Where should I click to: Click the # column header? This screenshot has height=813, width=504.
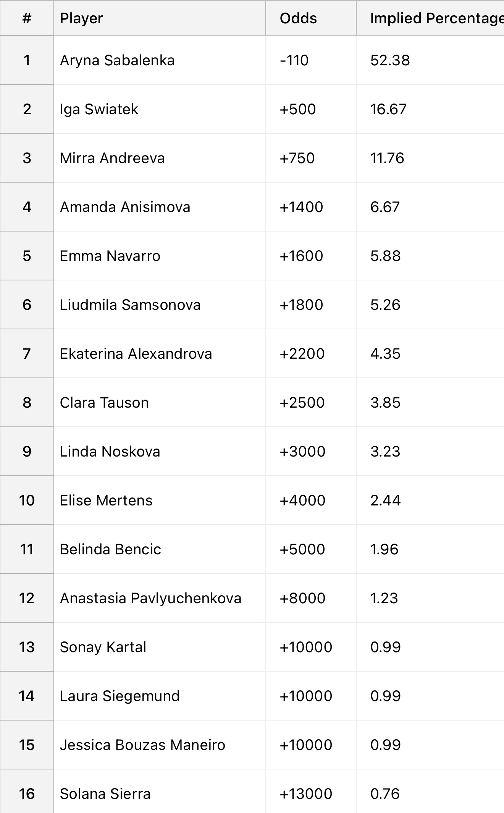(27, 18)
